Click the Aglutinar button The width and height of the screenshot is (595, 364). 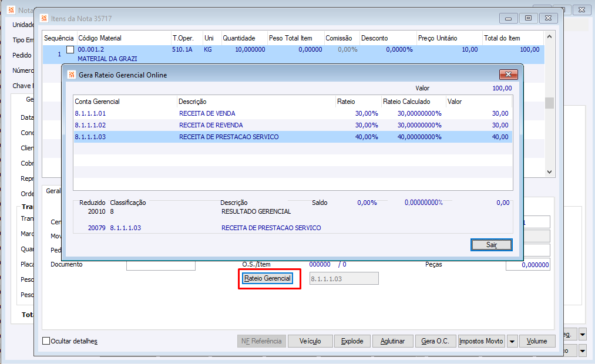392,341
